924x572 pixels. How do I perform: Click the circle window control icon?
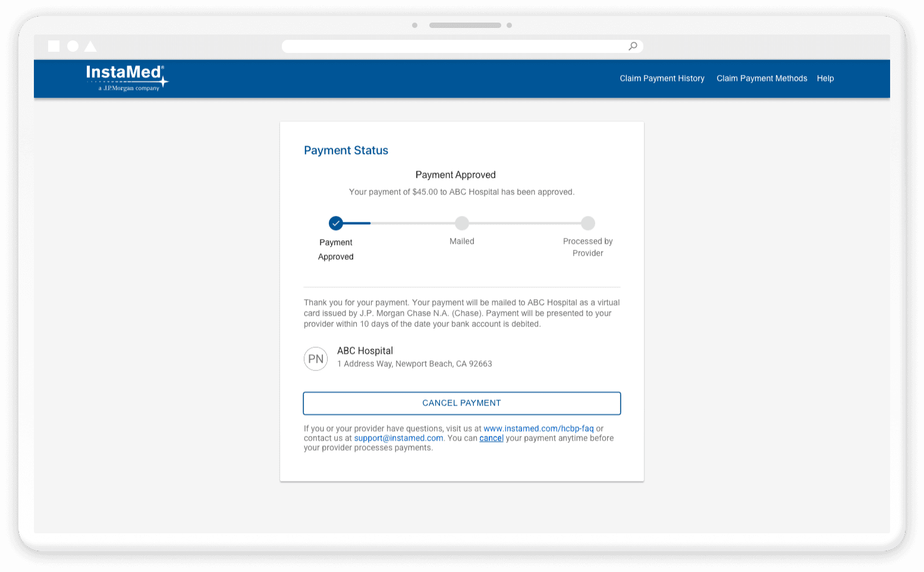coord(73,46)
